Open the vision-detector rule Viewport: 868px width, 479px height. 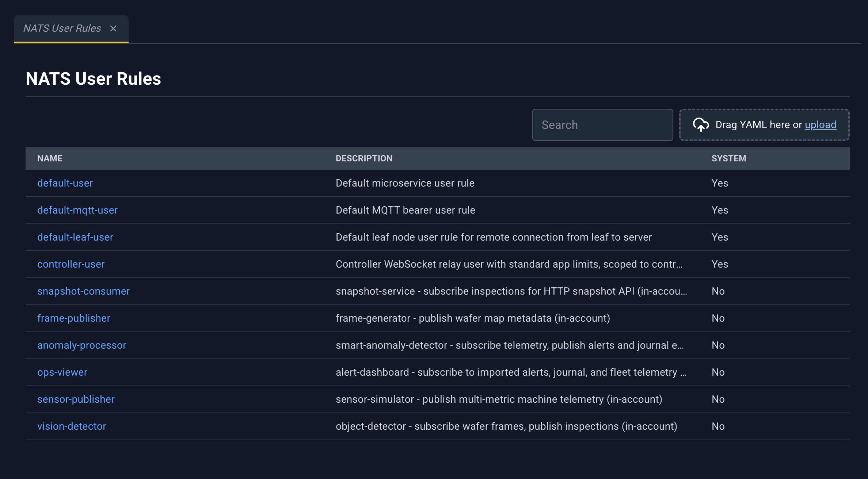[72, 426]
